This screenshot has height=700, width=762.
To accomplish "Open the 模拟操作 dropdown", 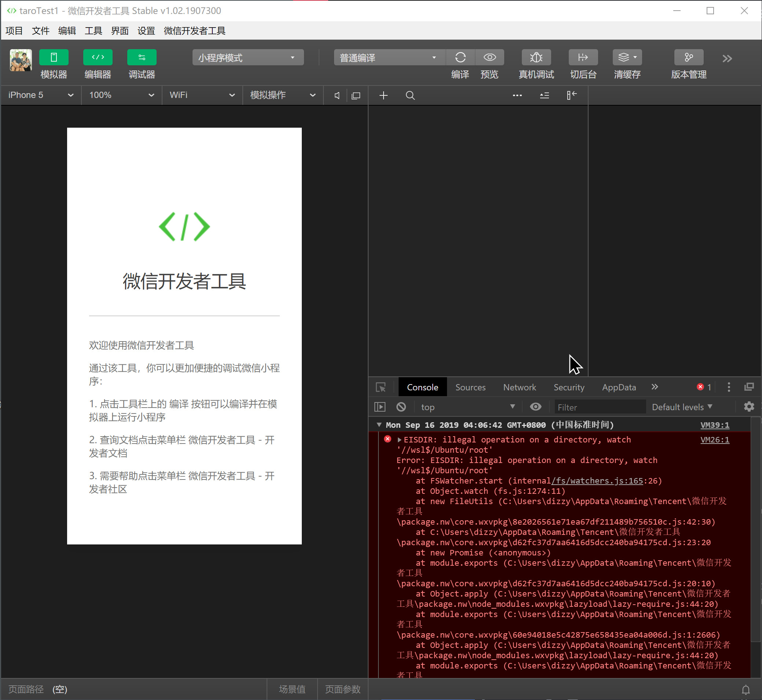I will pyautogui.click(x=283, y=95).
